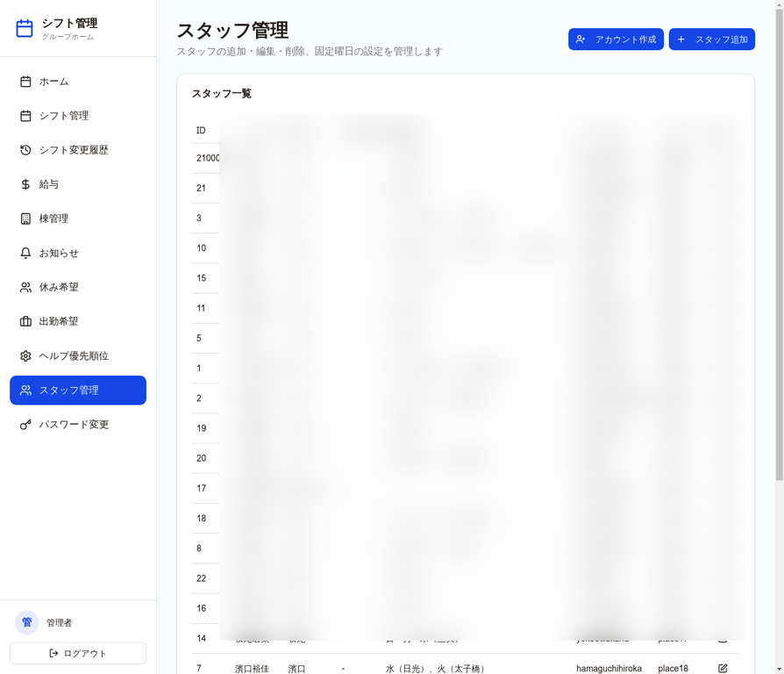
Task: Open シフト変更履歴 via its clock history icon
Action: 25,150
